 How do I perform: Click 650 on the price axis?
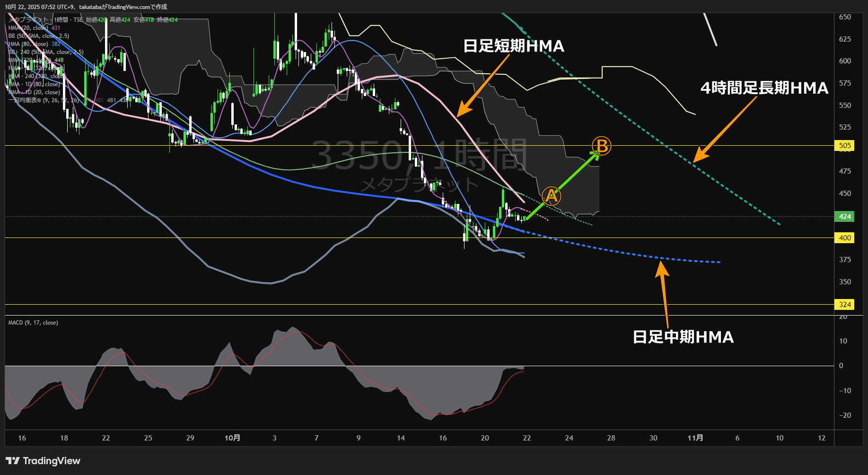845,17
